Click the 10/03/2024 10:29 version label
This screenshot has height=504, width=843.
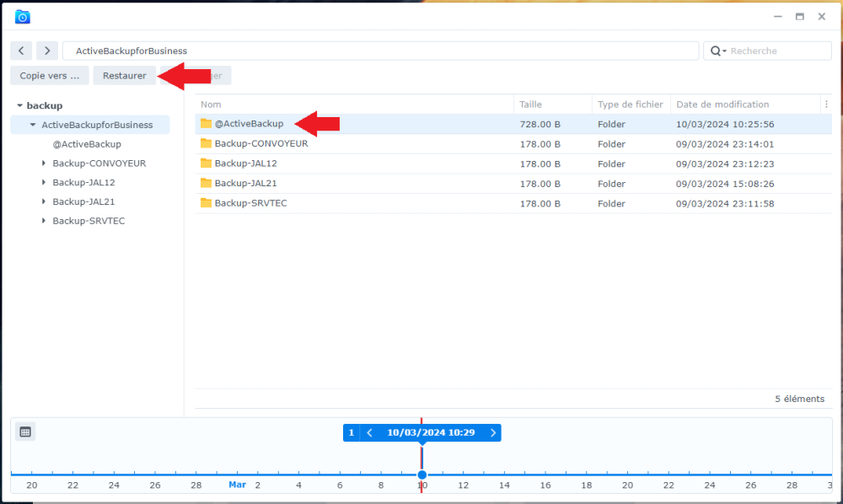pyautogui.click(x=431, y=432)
